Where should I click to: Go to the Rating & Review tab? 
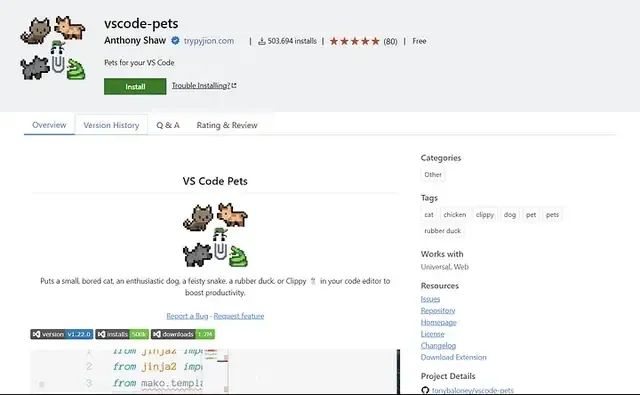(227, 125)
